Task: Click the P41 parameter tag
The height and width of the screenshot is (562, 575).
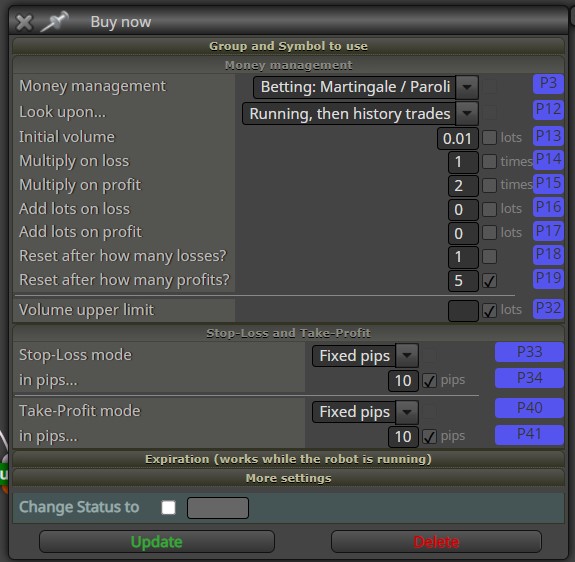Action: [529, 435]
